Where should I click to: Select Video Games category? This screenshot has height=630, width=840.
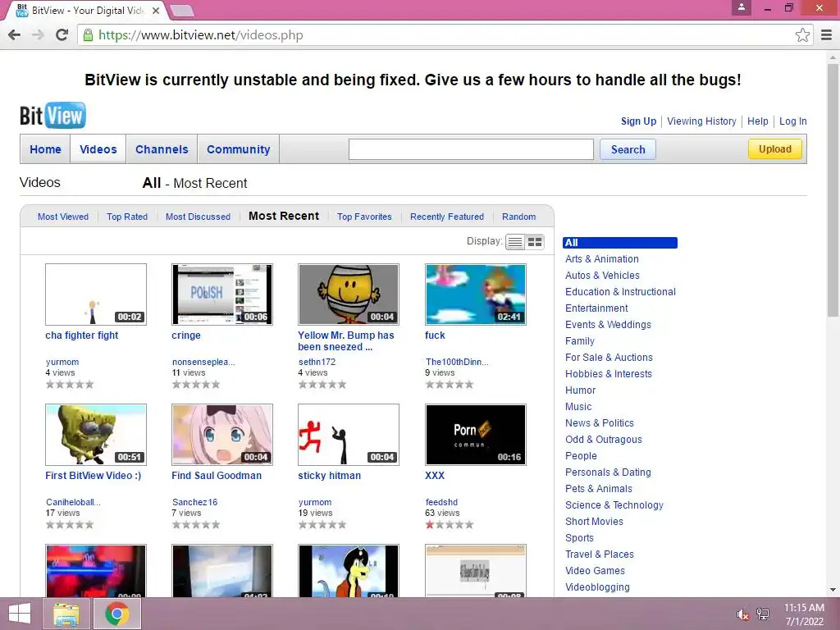point(595,571)
